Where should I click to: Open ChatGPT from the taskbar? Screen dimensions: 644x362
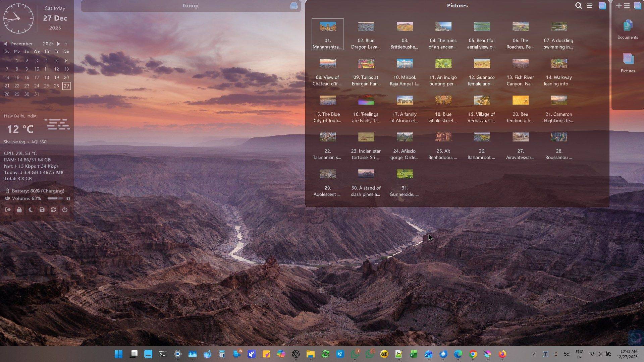coord(295,354)
